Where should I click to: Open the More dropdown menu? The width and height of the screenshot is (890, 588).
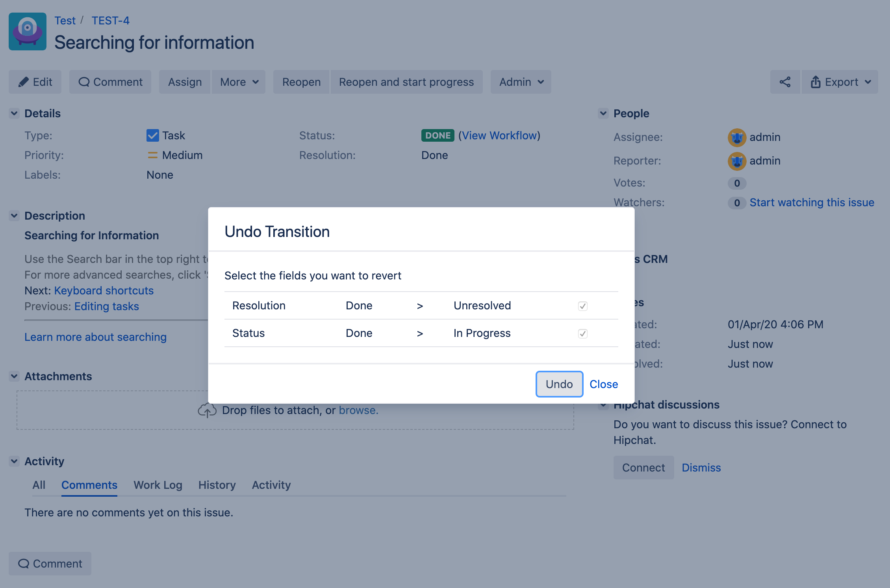tap(239, 82)
